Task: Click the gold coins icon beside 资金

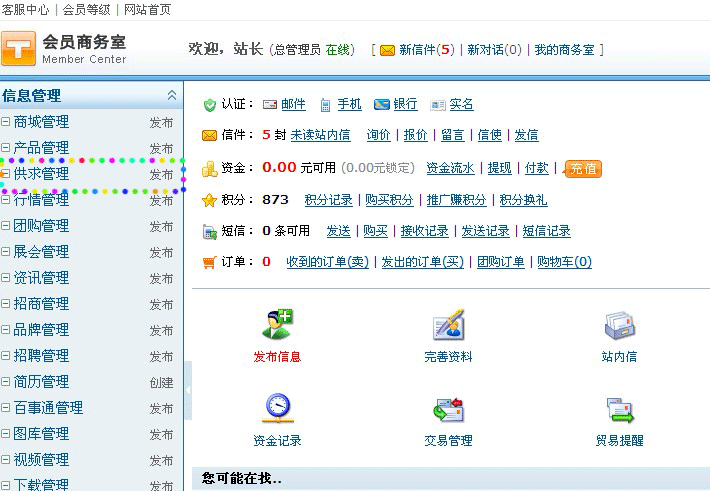Action: click(x=209, y=168)
